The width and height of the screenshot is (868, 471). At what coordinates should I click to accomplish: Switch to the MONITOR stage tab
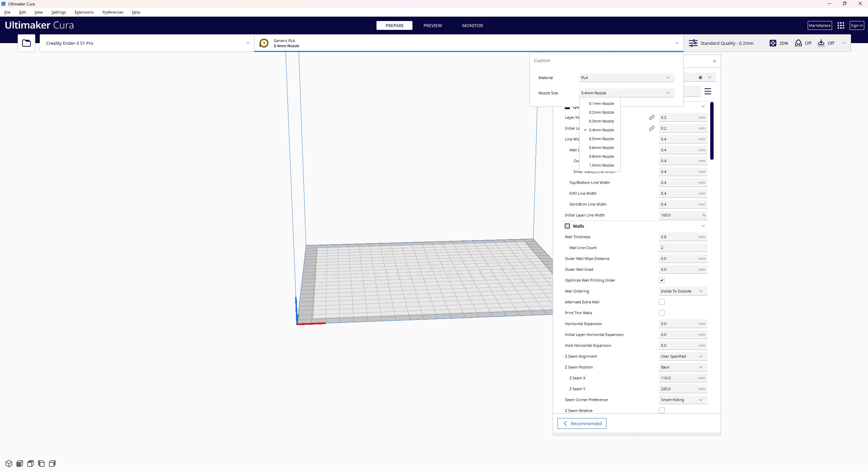coord(472,25)
